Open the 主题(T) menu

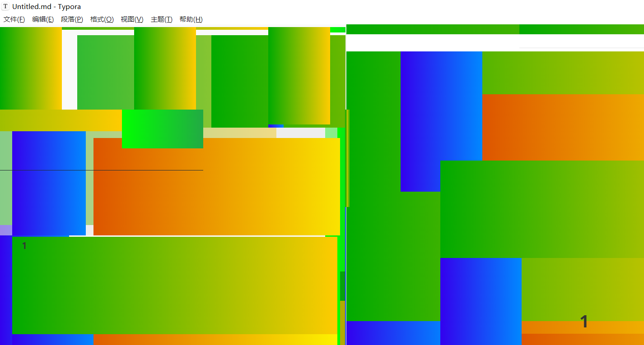coord(161,19)
